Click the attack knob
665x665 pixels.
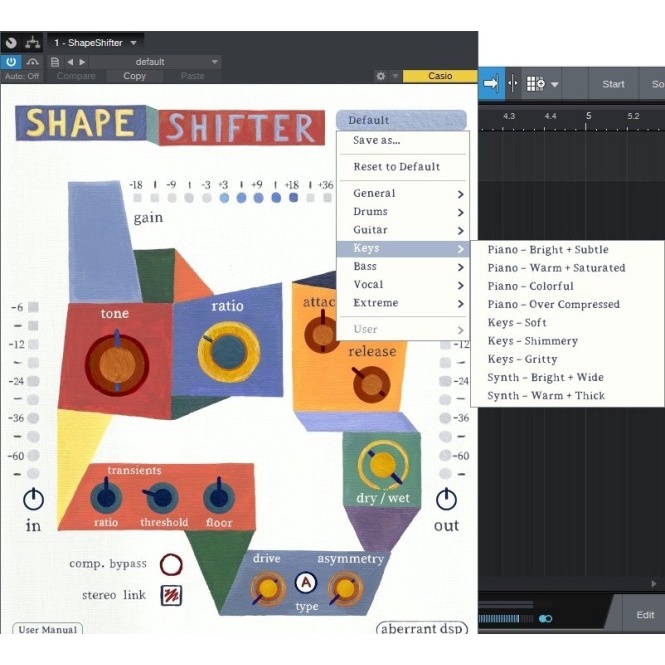click(321, 333)
